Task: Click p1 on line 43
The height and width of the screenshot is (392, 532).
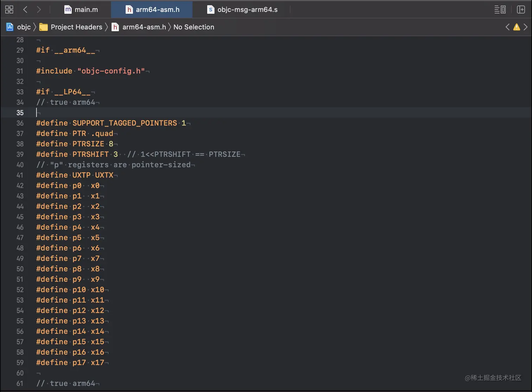Action: pyautogui.click(x=77, y=196)
